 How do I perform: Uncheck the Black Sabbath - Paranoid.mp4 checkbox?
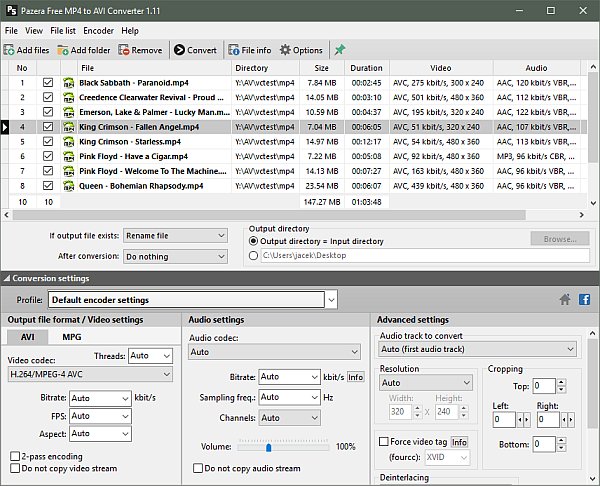(x=48, y=83)
